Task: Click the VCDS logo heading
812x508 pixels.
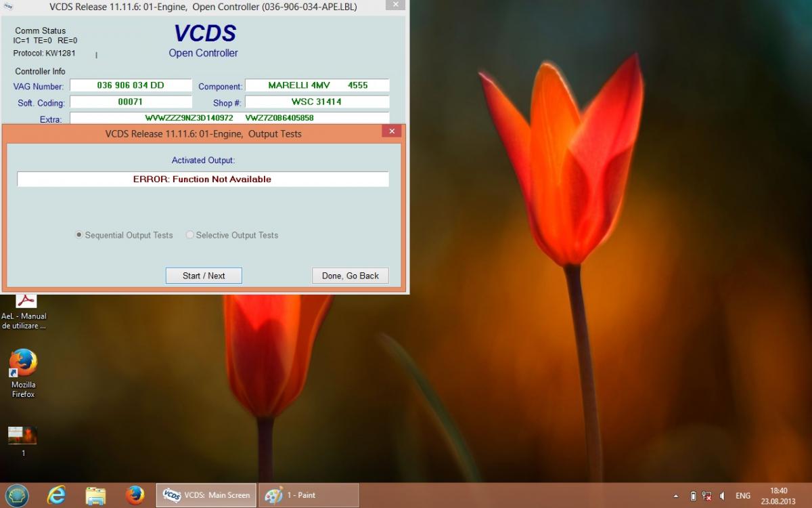Action: click(x=204, y=33)
